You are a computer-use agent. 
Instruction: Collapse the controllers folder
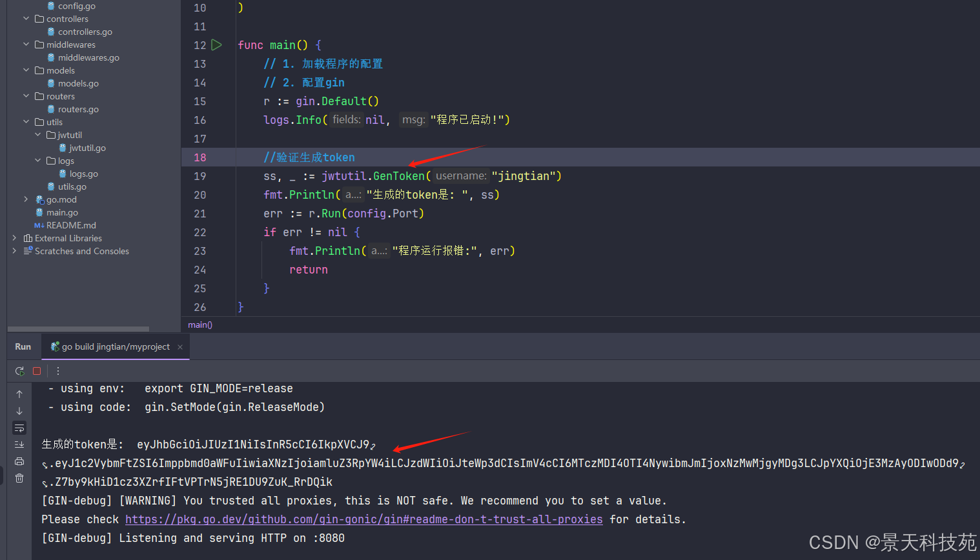point(26,19)
